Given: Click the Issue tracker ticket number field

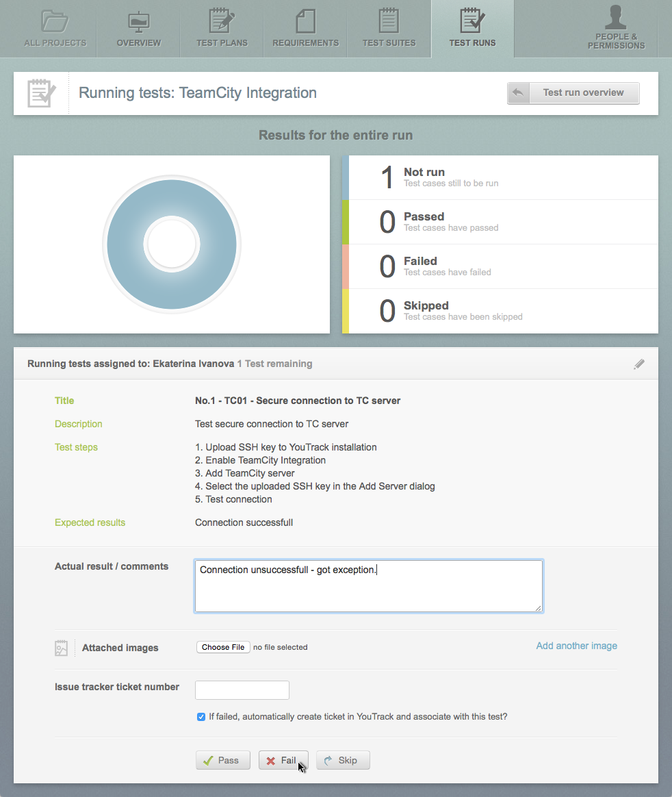Looking at the screenshot, I should tap(242, 690).
